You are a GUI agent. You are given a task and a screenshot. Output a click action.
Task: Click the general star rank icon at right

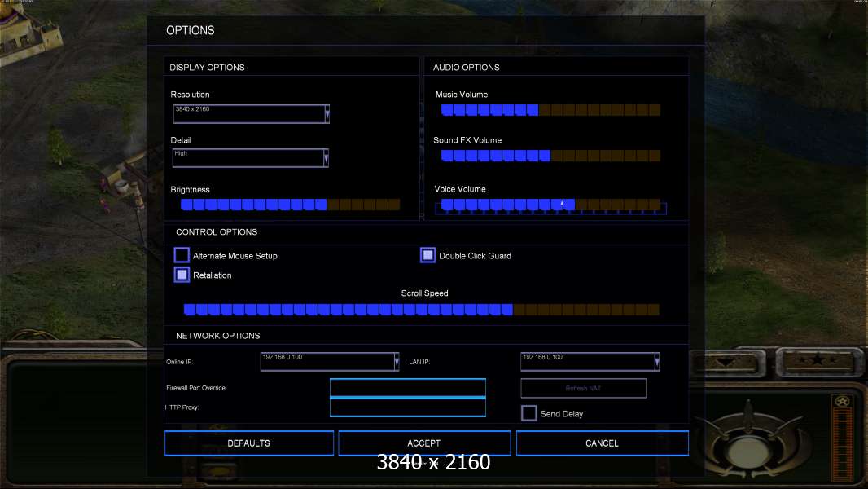pos(818,362)
